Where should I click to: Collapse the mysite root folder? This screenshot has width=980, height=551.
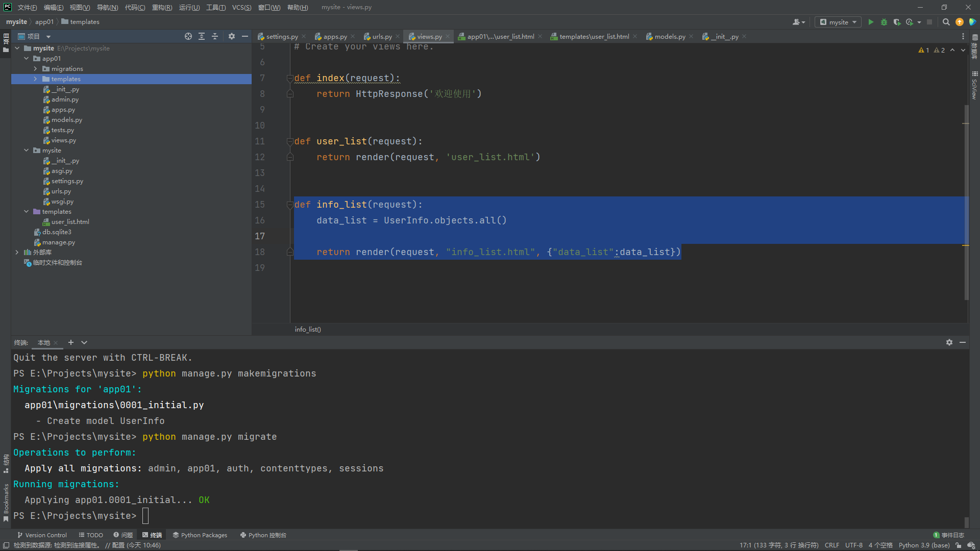pyautogui.click(x=17, y=48)
